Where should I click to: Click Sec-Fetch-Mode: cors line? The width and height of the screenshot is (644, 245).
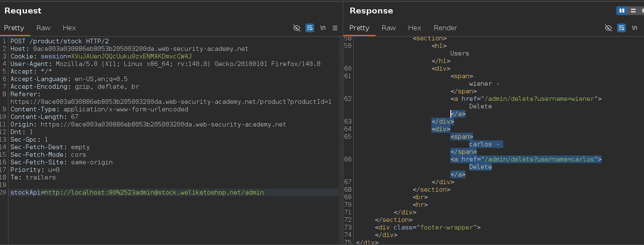coord(48,155)
